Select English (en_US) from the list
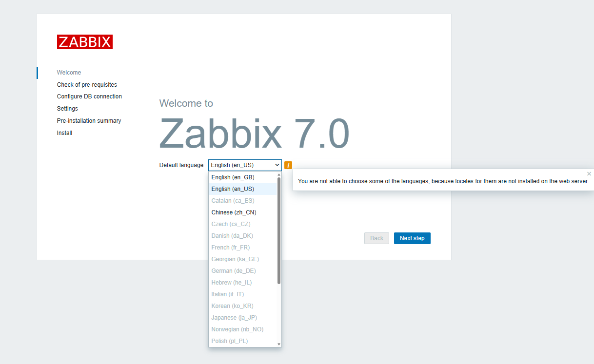The height and width of the screenshot is (364, 594). [243, 189]
